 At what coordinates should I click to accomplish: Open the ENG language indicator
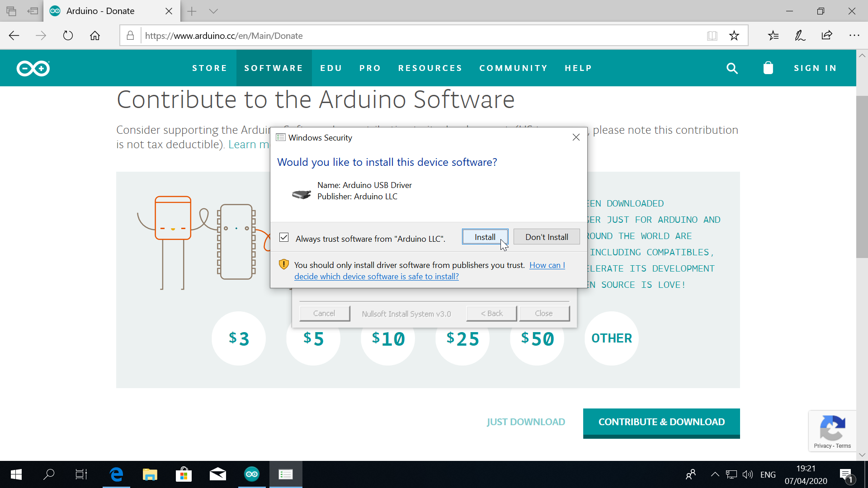coord(768,474)
